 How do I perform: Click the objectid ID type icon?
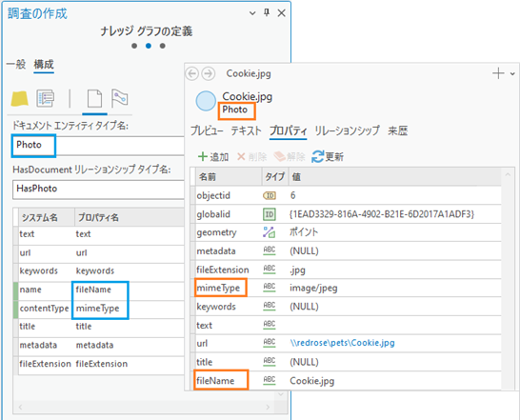pos(270,196)
